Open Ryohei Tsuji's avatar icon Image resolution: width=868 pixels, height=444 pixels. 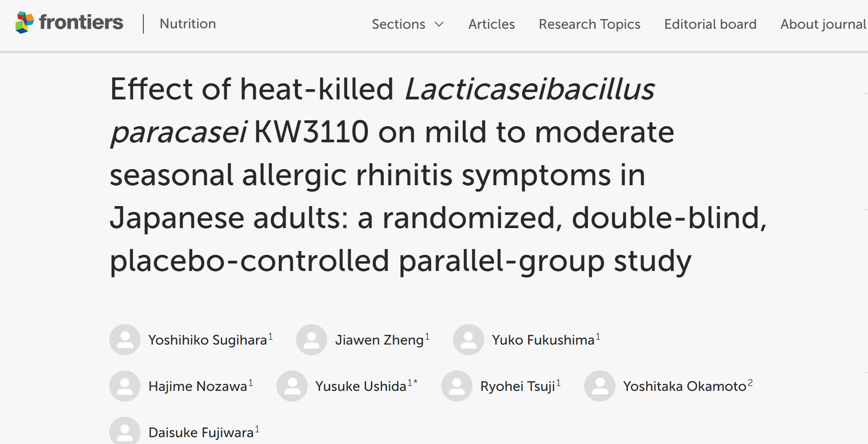pos(457,386)
